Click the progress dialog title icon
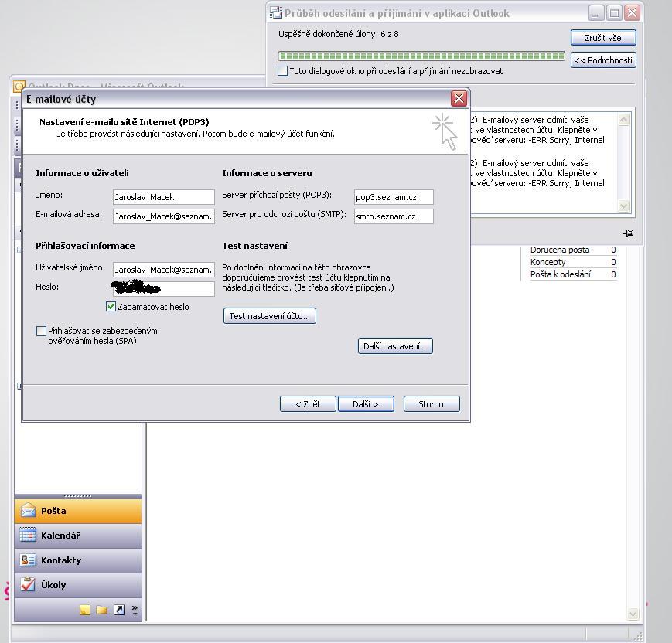The width and height of the screenshot is (672, 643). [275, 13]
